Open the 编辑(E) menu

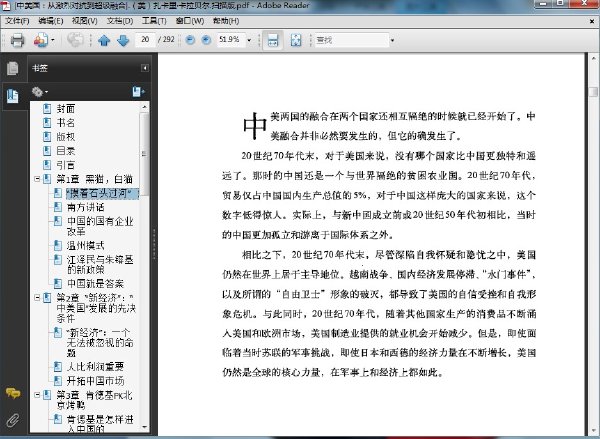click(x=51, y=21)
